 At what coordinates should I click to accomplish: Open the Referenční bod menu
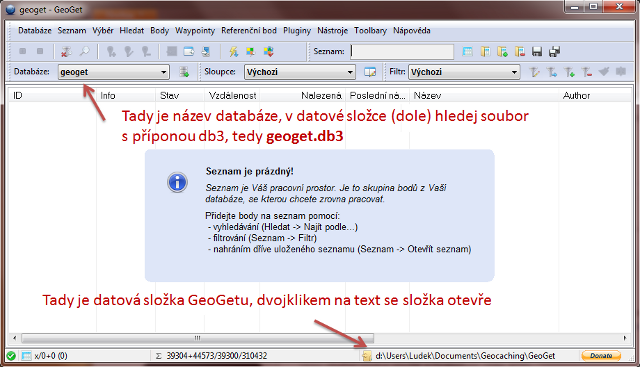[249, 31]
